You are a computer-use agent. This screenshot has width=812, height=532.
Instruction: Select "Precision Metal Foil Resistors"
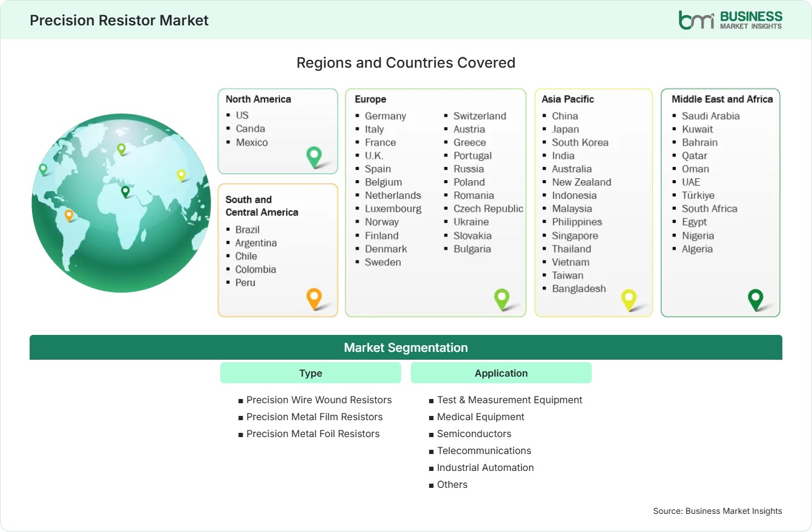pyautogui.click(x=313, y=433)
